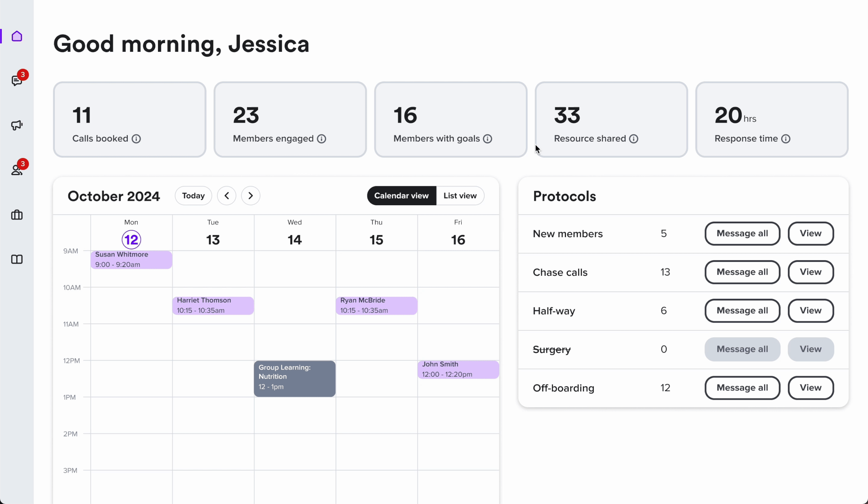Open the Susan Whitmore 9:00 appointment
The width and height of the screenshot is (868, 504).
(131, 259)
